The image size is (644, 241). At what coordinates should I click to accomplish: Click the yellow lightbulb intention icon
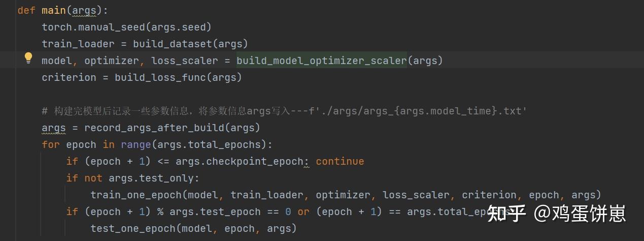28,58
